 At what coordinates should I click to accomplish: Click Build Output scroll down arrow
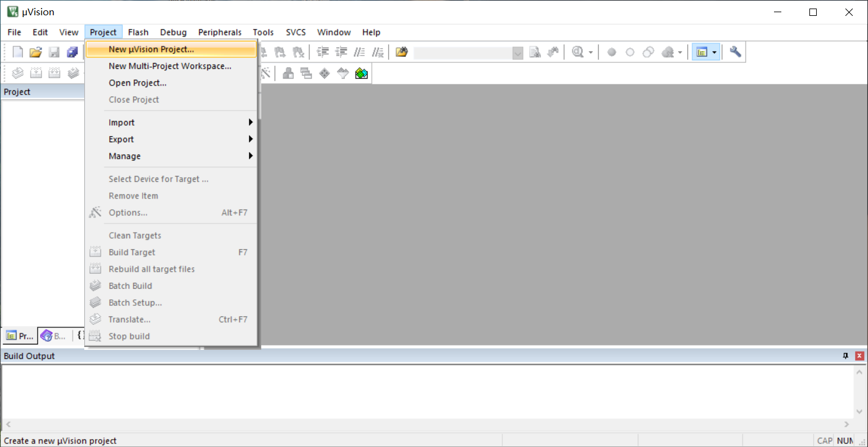pos(859,413)
